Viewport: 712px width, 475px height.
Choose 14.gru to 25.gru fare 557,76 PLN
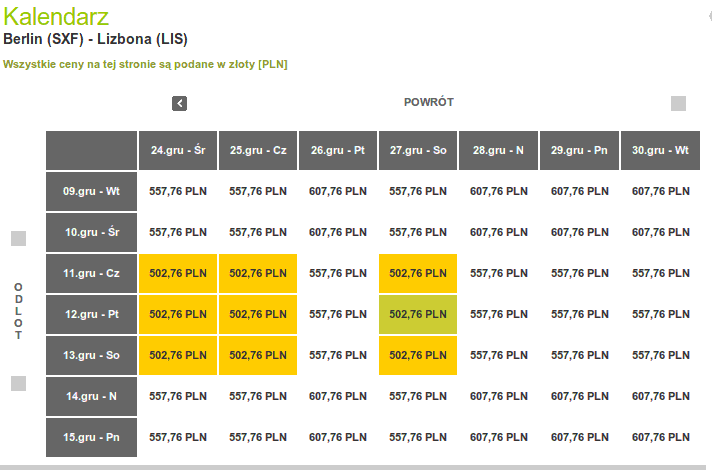[258, 396]
